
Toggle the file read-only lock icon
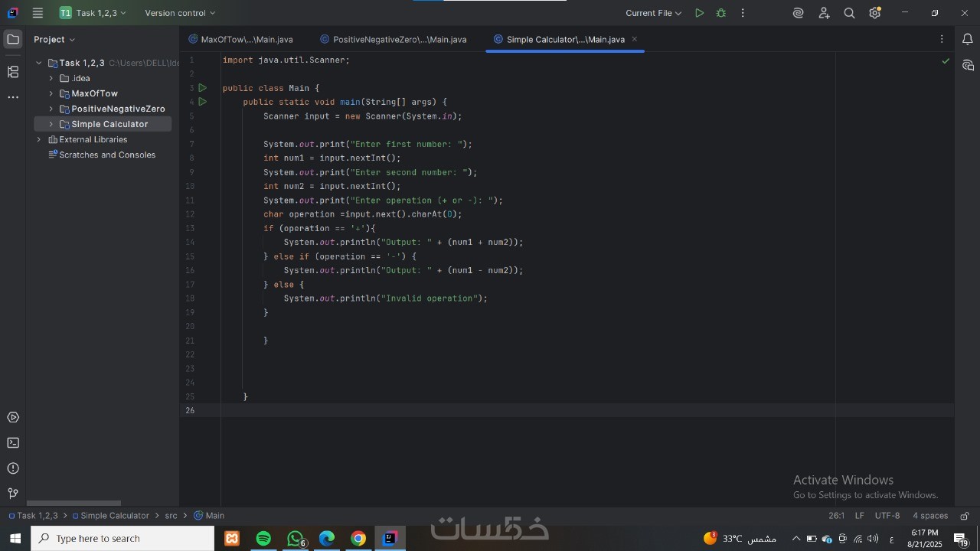pos(965,516)
